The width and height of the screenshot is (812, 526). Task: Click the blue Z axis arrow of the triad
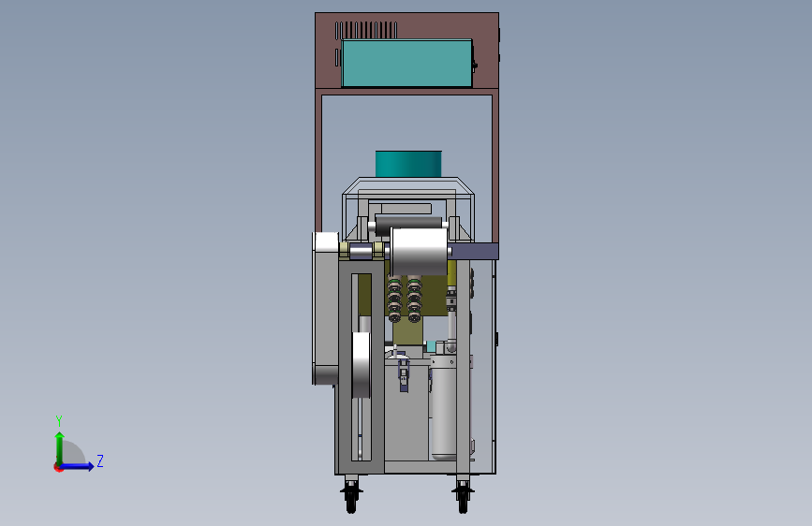78,466
